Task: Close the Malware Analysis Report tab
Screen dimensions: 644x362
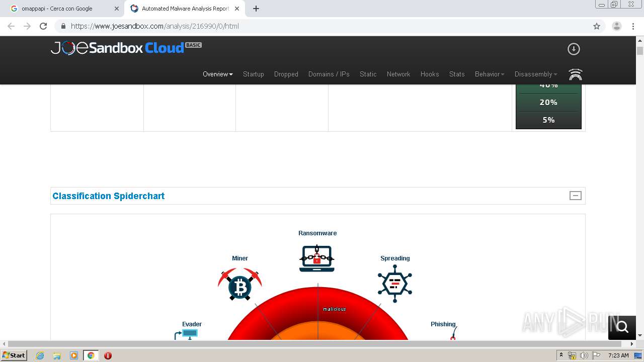Action: pyautogui.click(x=237, y=9)
